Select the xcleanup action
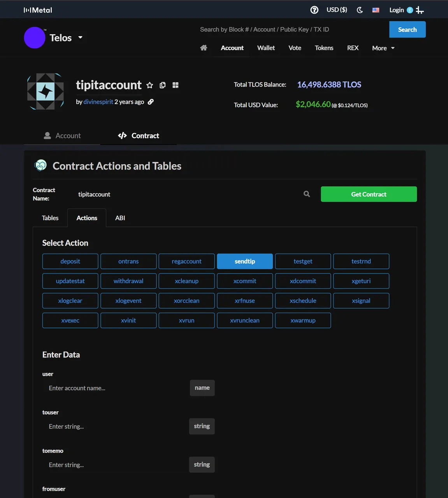This screenshot has height=498, width=448. click(186, 281)
